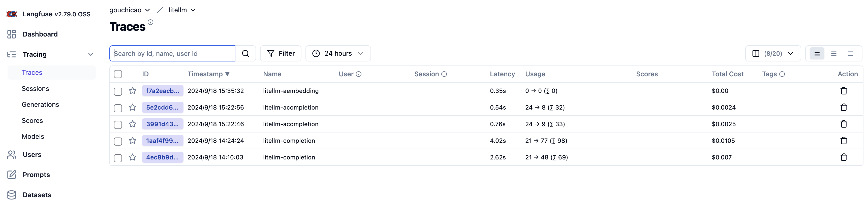The width and height of the screenshot is (868, 203).
Task: Delete the 4ec8b9d trace row
Action: 843,157
